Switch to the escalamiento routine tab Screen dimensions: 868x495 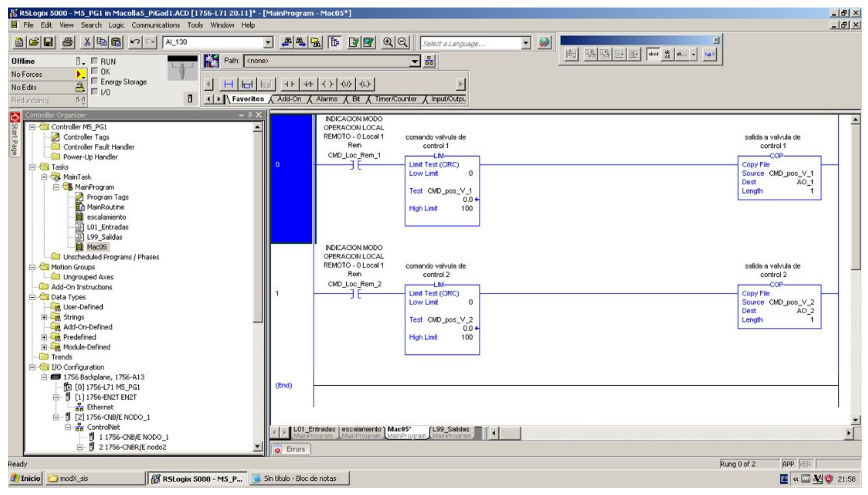point(361,432)
